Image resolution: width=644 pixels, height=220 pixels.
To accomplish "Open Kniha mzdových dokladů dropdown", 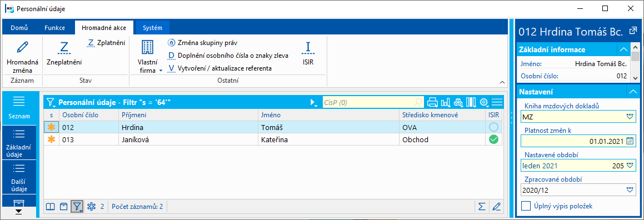I will 631,117.
